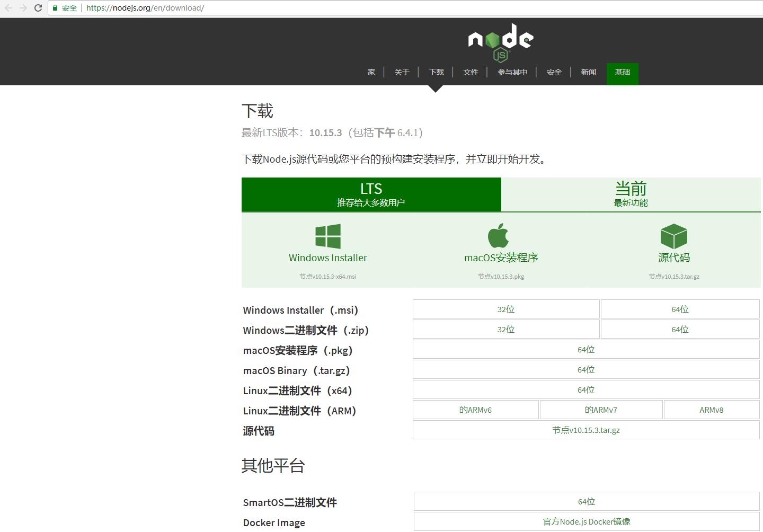Select the LTS 推荐给大多数用户 tab

click(x=371, y=194)
